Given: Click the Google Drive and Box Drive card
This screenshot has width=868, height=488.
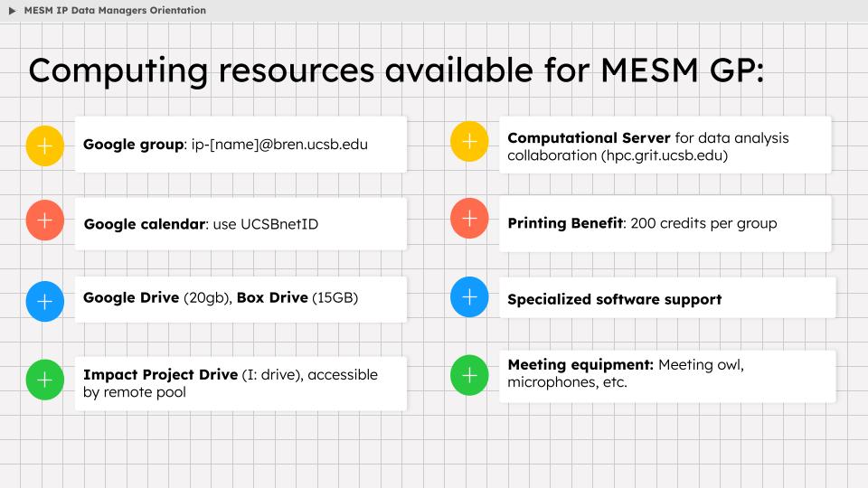Looking at the screenshot, I should click(x=241, y=299).
